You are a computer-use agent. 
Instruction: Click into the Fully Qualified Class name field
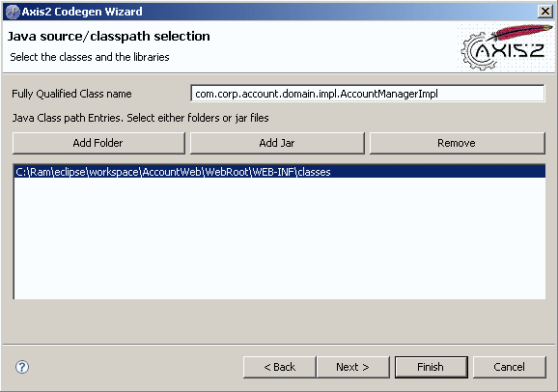tap(367, 94)
